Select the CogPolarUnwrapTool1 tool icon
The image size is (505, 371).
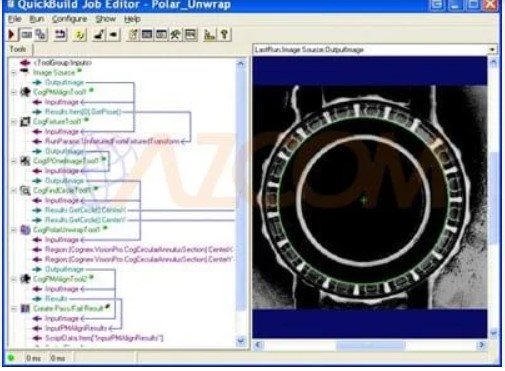pyautogui.click(x=25, y=230)
